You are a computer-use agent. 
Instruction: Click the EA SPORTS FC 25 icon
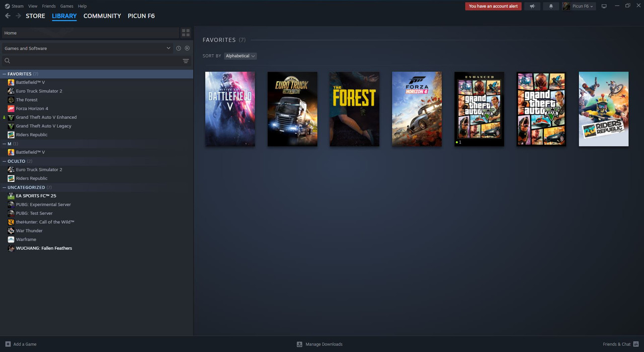pyautogui.click(x=11, y=196)
